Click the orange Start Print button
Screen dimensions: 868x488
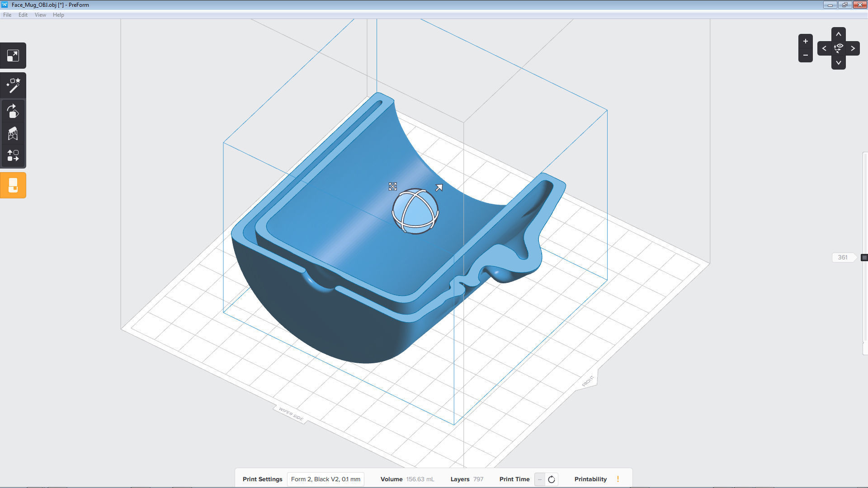13,185
